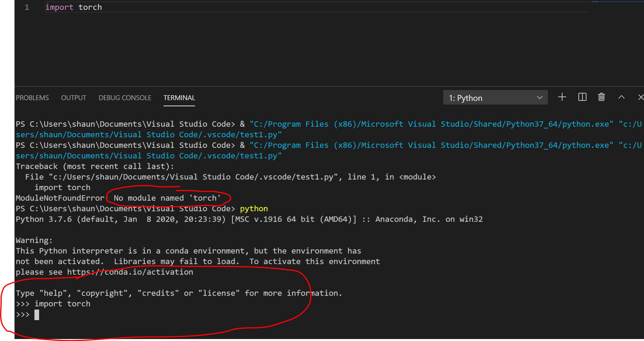
Task: Switch to the PROBLEMS tab
Action: [x=32, y=97]
